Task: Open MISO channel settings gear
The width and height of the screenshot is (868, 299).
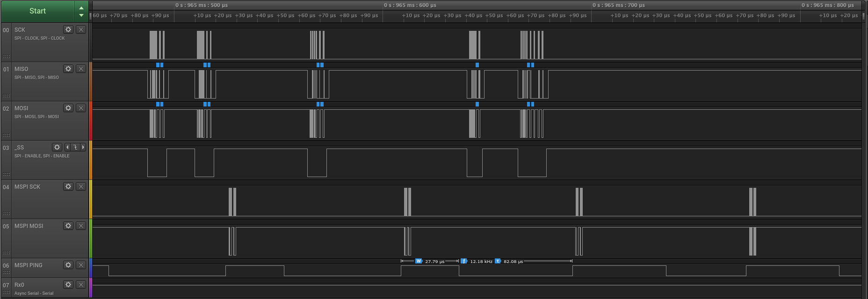Action: [x=68, y=69]
